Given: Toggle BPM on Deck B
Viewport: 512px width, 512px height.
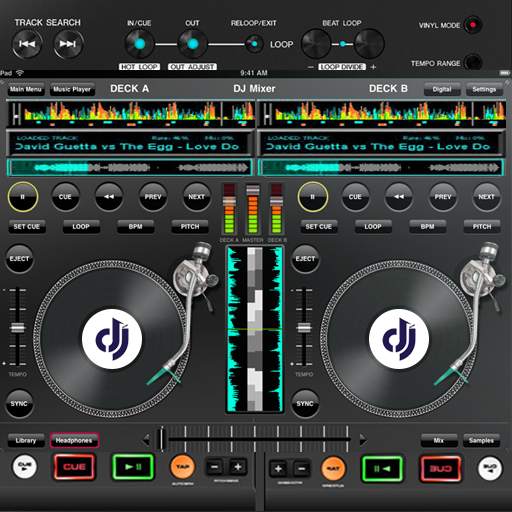Looking at the screenshot, I should [x=428, y=227].
